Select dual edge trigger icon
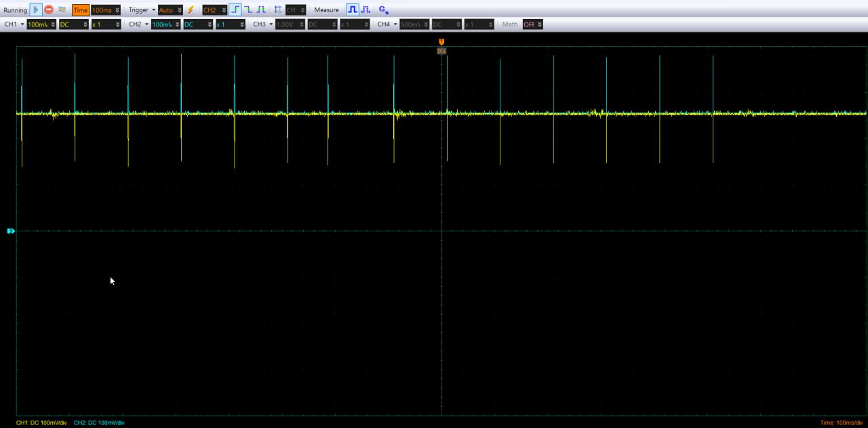 coord(260,10)
